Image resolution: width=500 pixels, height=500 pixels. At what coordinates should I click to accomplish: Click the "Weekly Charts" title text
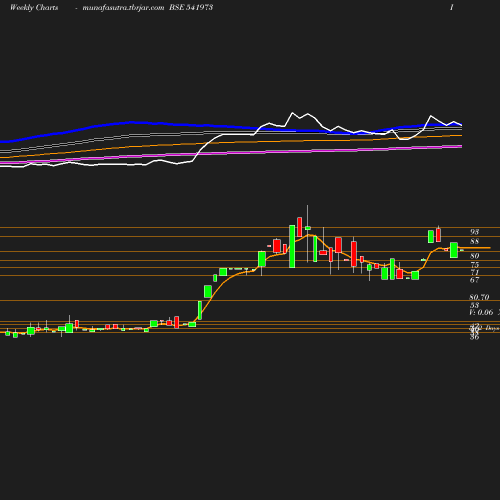tap(34, 7)
